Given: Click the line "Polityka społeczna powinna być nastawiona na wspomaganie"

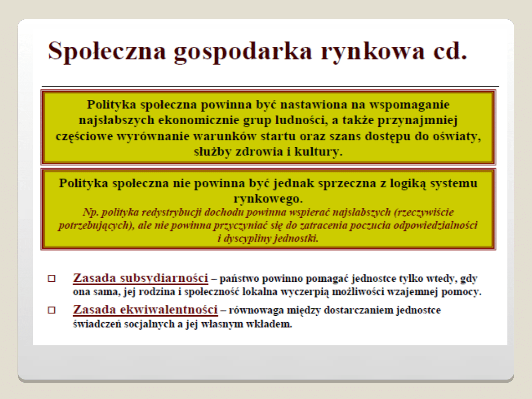Looking at the screenshot, I should pyautogui.click(x=268, y=105).
